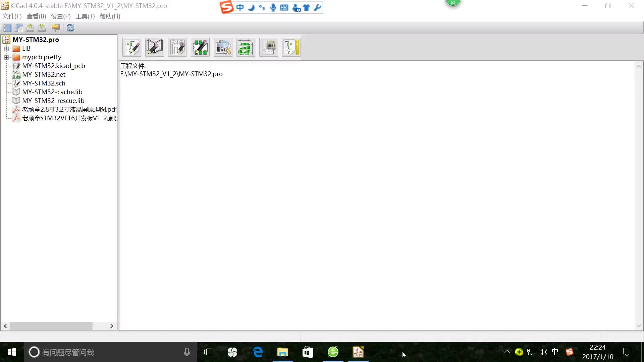
Task: Open the PCB footprint editor
Action: (x=200, y=47)
